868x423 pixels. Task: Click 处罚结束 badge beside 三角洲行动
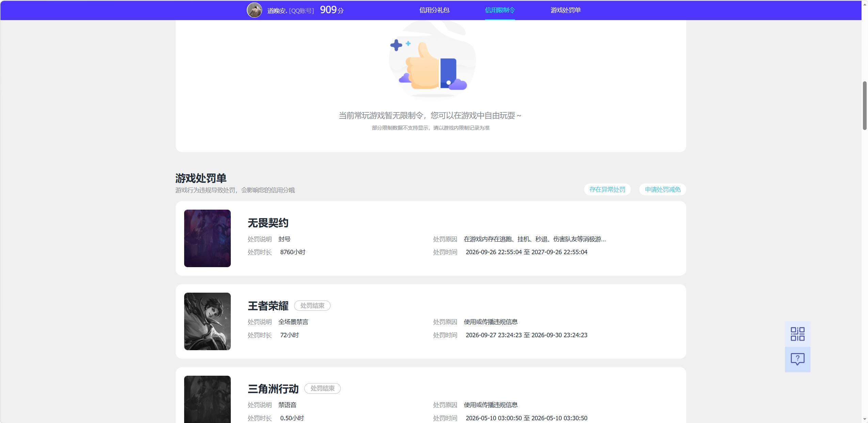coord(322,388)
